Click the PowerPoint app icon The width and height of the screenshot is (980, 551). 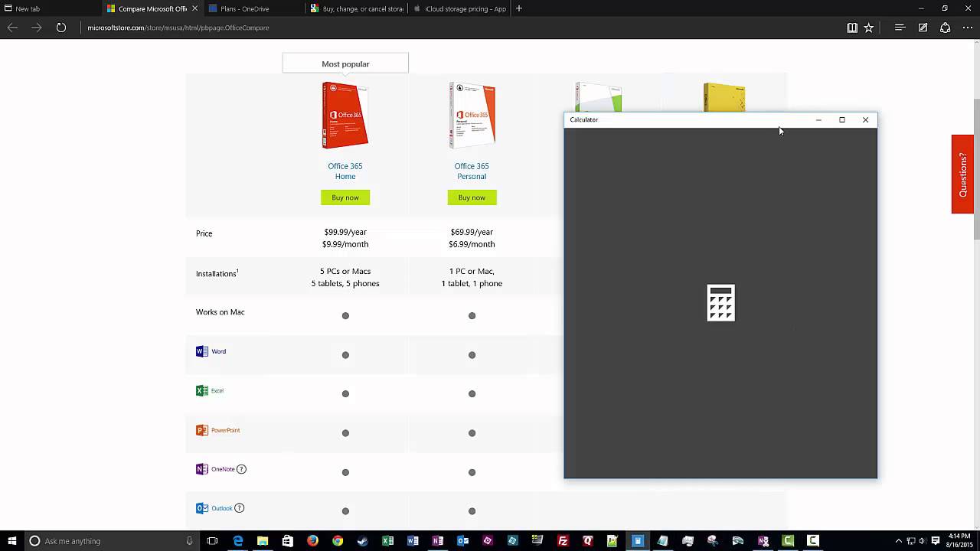(x=202, y=430)
